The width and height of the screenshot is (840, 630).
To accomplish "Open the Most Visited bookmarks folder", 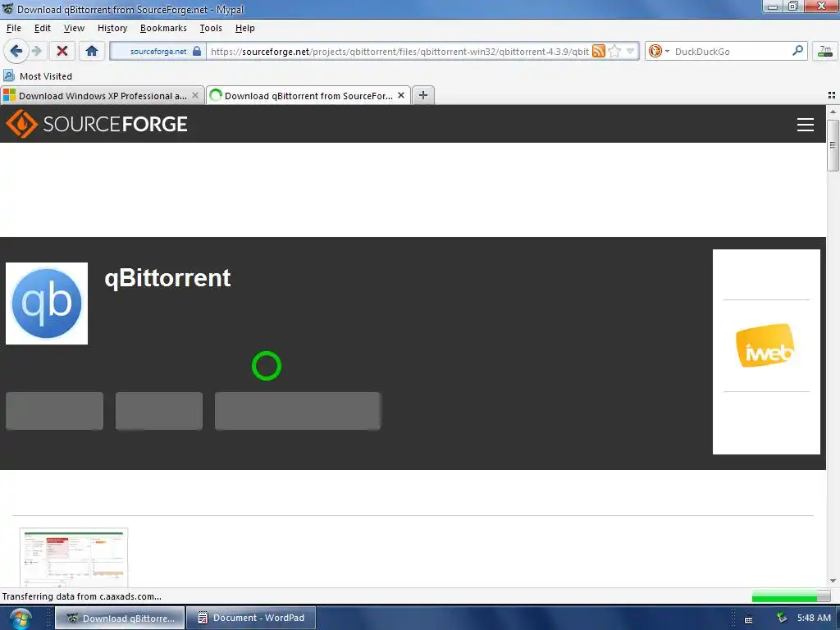I will tap(38, 76).
